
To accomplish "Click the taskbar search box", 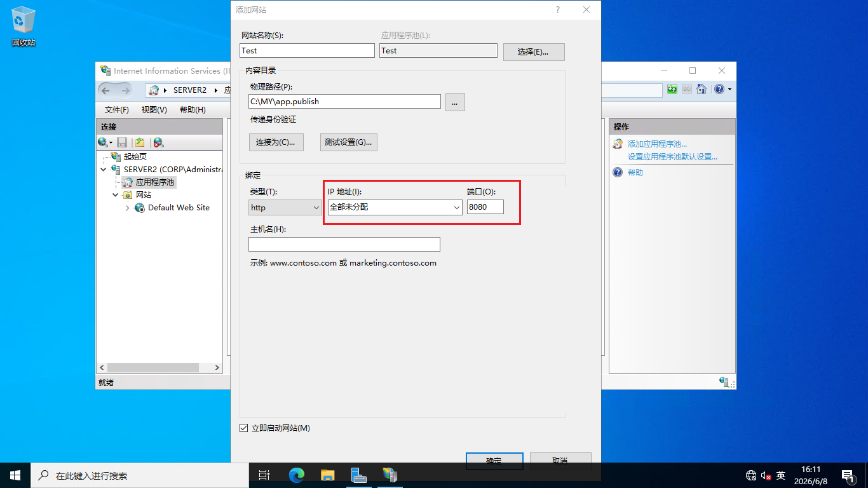I will 140,475.
